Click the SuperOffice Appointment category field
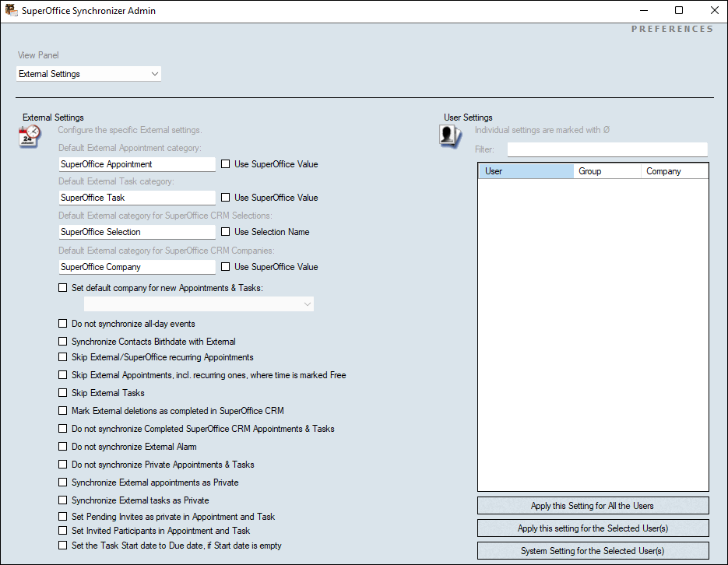 (137, 164)
